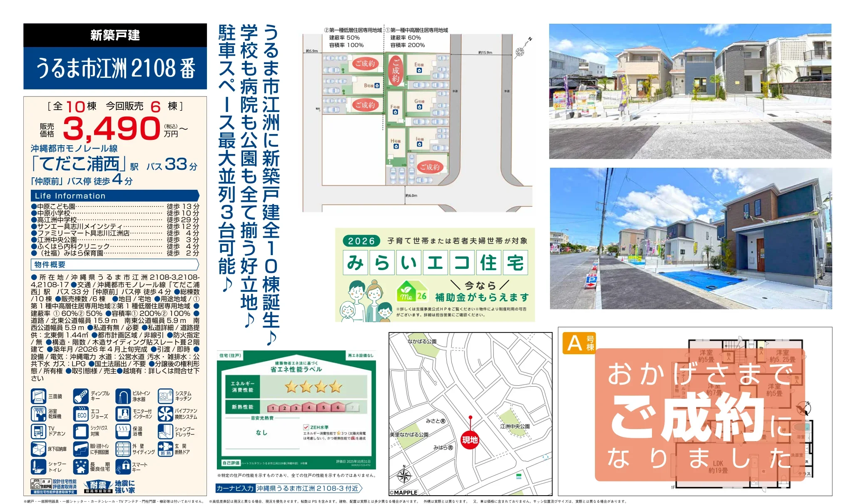Image resolution: width=856 pixels, height=504 pixels.
Task: Click the うるま市江洲2108番 title banner
Action: [x=115, y=68]
